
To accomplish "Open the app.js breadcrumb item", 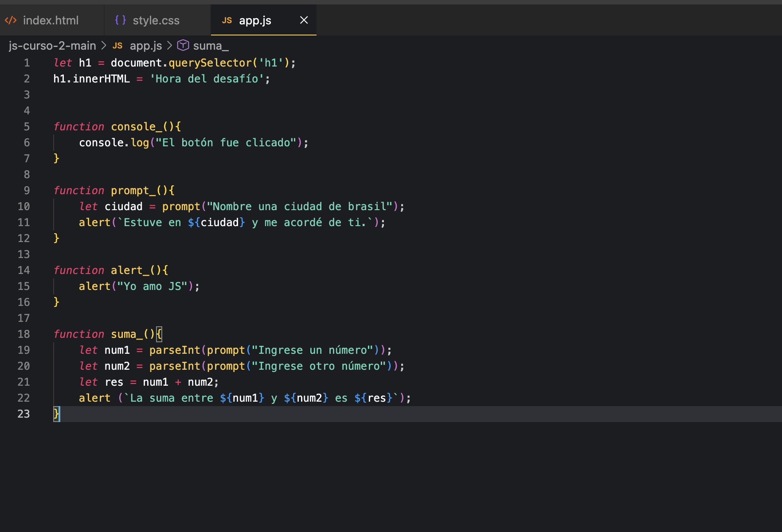I will pos(146,46).
